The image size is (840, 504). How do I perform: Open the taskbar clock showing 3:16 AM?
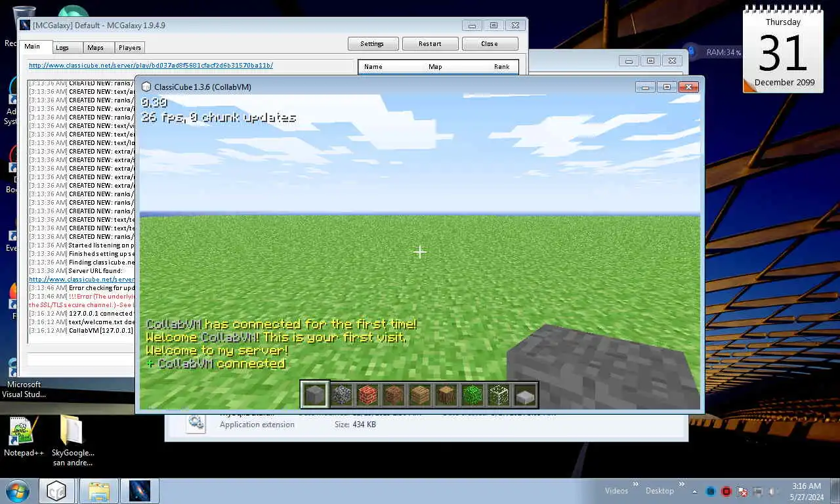pos(807,492)
